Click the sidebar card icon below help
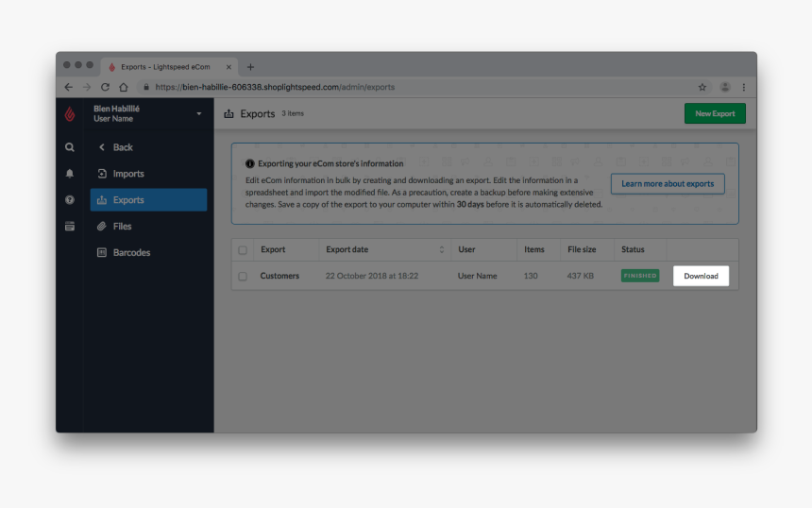 pyautogui.click(x=69, y=227)
